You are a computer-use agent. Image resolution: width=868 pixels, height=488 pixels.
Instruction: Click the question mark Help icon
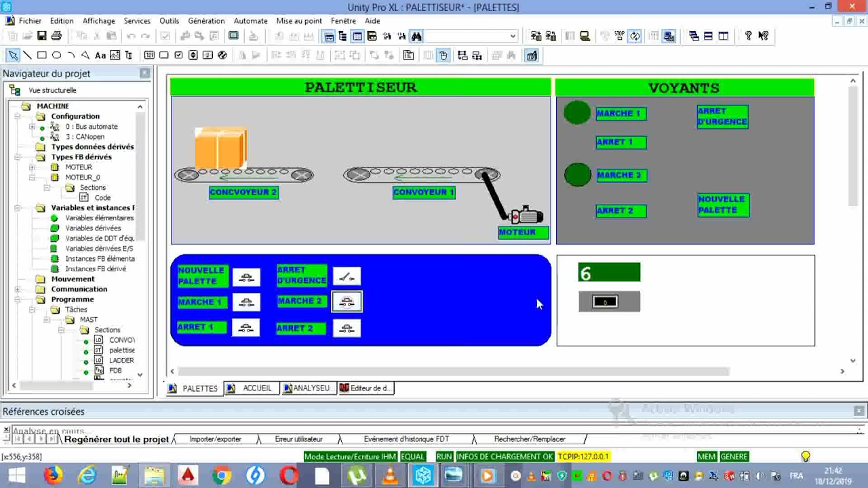click(x=748, y=36)
